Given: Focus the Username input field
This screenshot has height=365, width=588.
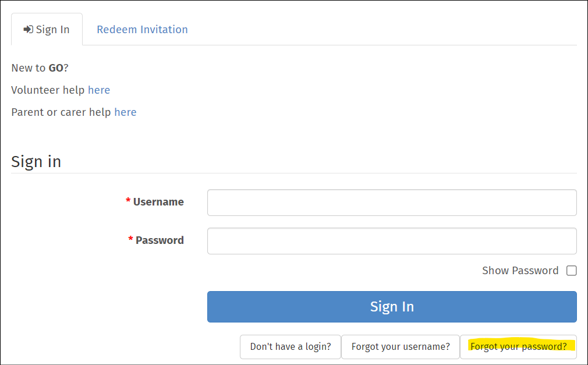Looking at the screenshot, I should pos(392,203).
